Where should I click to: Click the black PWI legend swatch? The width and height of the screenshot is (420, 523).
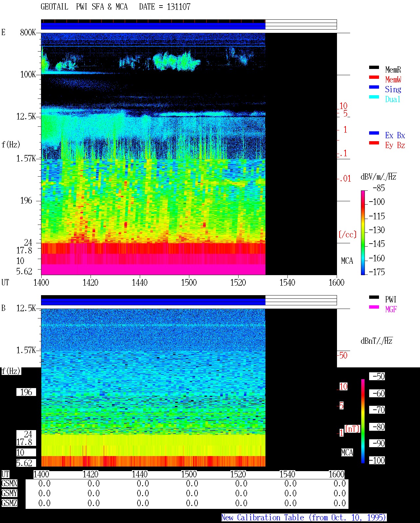[374, 297]
